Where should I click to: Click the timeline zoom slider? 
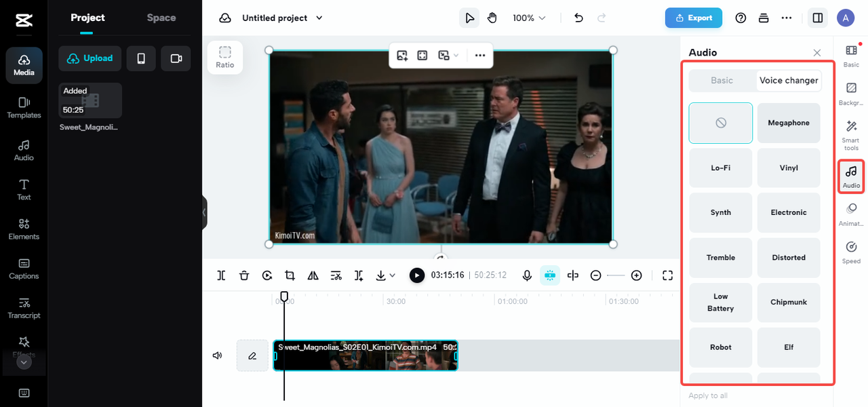(x=616, y=275)
